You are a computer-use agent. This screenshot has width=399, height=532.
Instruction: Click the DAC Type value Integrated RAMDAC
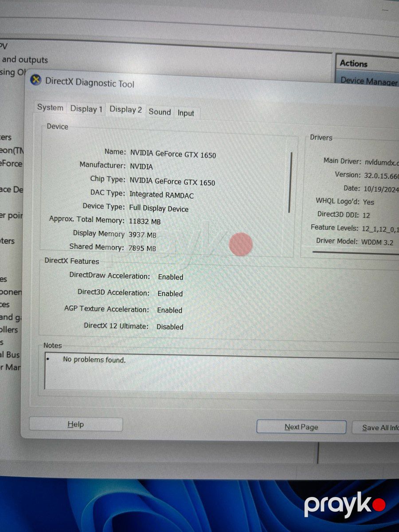point(161,195)
